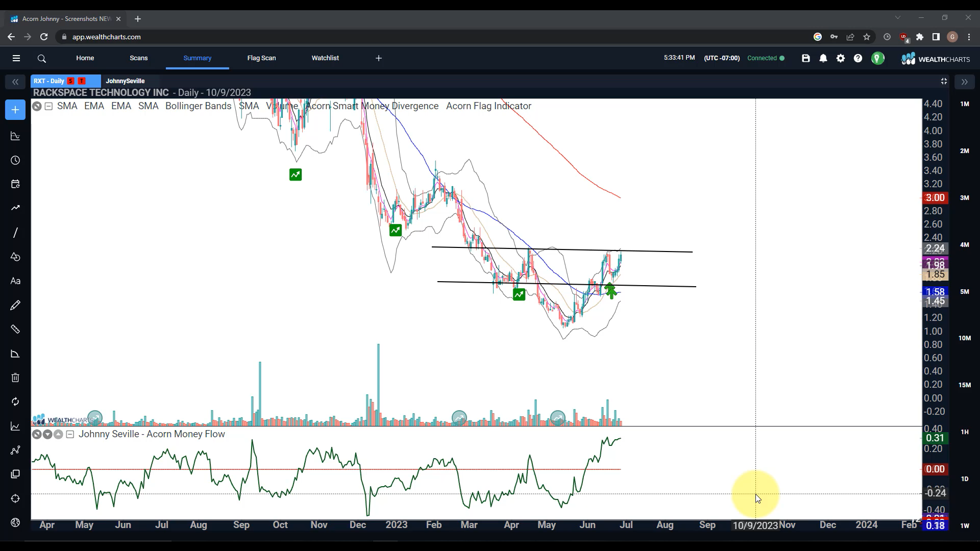Image resolution: width=980 pixels, height=551 pixels.
Task: Open the indicators chart icon in sidebar
Action: point(15,136)
